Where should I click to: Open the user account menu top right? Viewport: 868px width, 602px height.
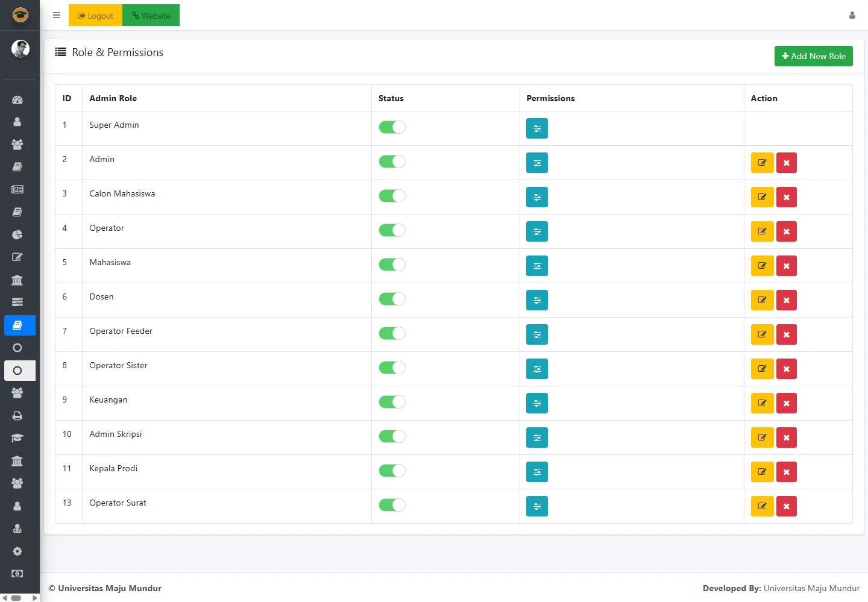tap(852, 16)
